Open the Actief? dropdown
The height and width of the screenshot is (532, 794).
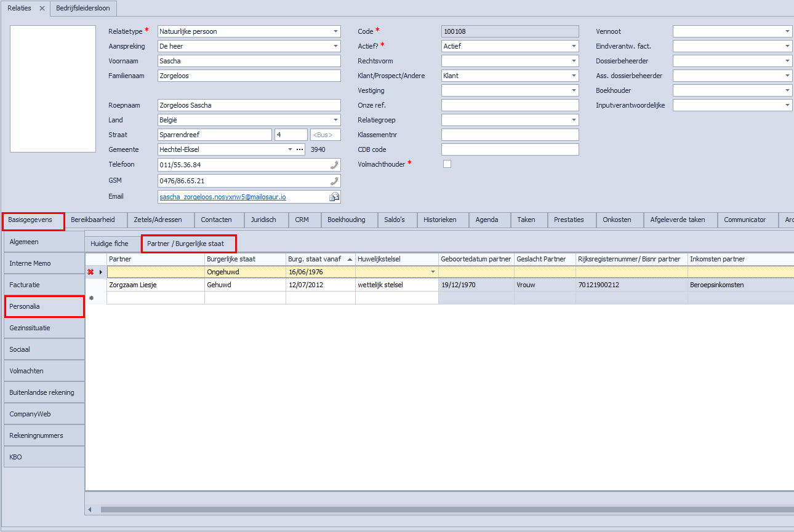(x=574, y=46)
